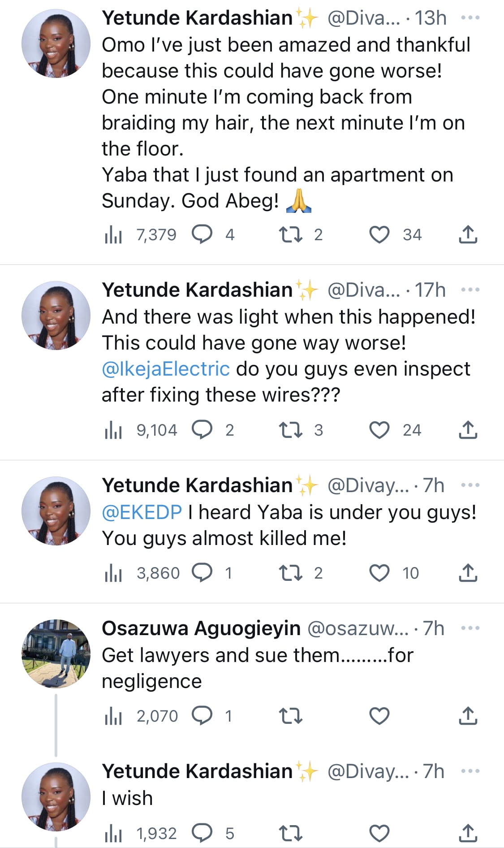The width and height of the screenshot is (504, 848).
Task: Reply to the 'I wish' tweet
Action: click(202, 833)
